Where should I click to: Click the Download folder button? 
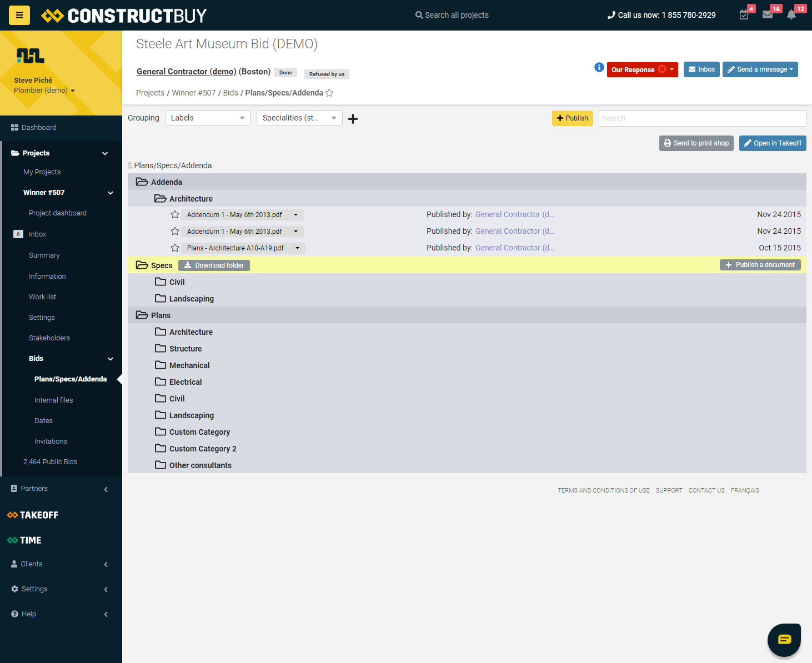[214, 265]
